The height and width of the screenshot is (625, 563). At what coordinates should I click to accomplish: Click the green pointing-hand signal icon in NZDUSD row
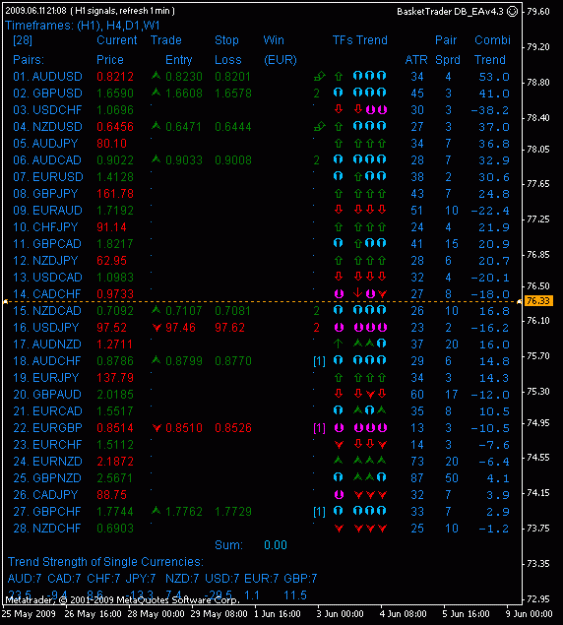coord(319,126)
